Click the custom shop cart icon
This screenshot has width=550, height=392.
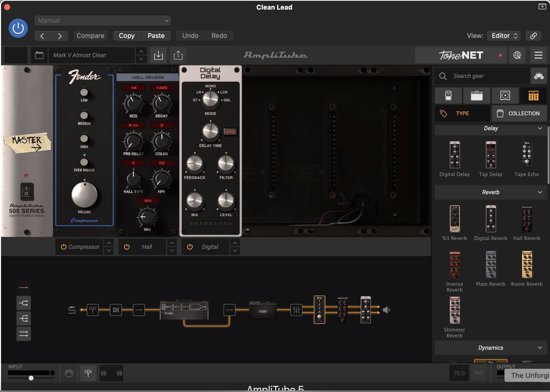[539, 76]
